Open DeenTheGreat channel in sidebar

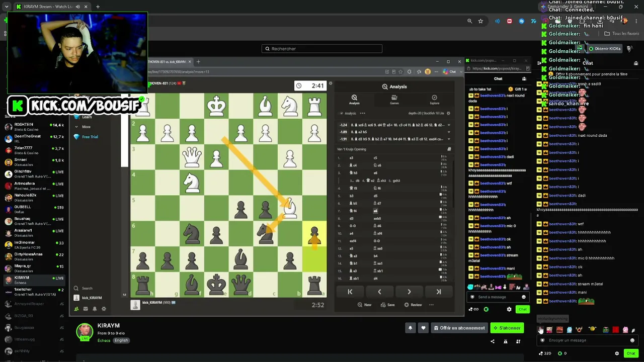coord(34,138)
